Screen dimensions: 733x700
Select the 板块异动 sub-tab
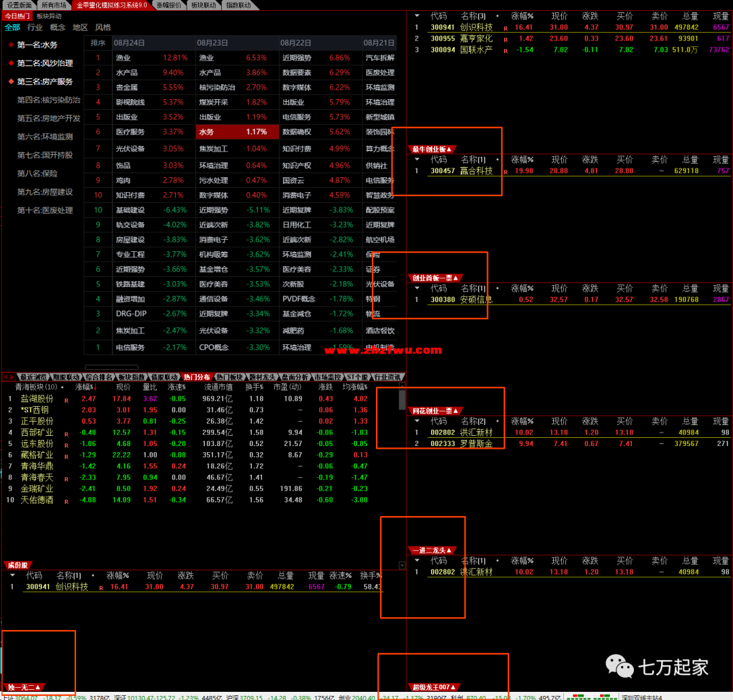tap(49, 16)
